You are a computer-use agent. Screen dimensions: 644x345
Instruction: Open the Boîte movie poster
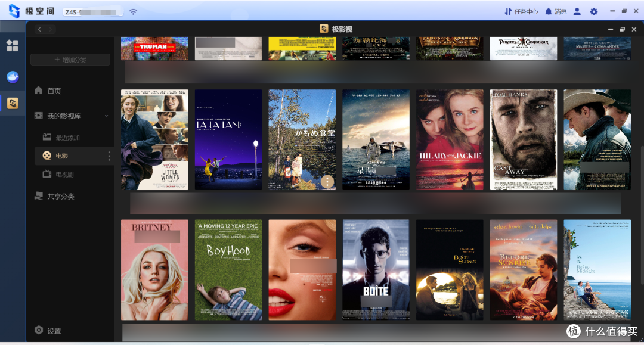click(376, 269)
